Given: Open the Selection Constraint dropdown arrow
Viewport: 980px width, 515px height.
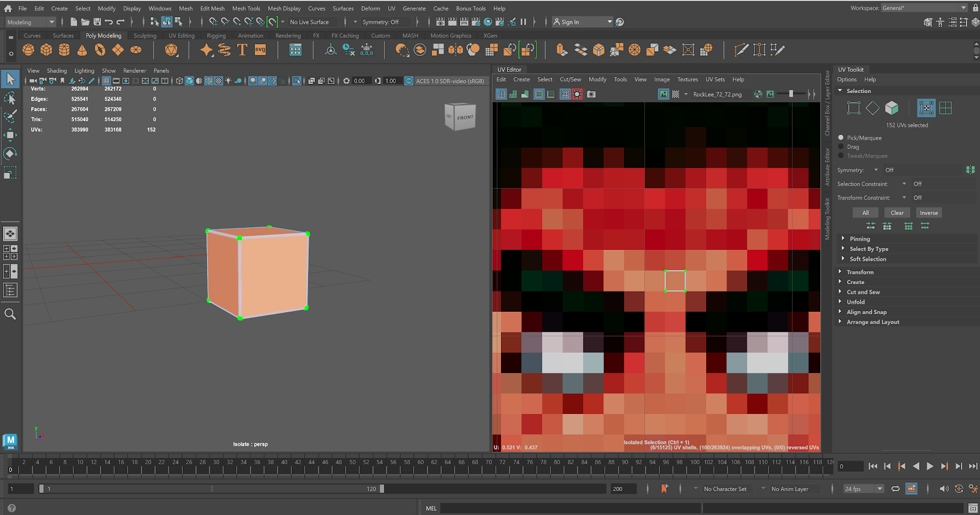Looking at the screenshot, I should 904,184.
